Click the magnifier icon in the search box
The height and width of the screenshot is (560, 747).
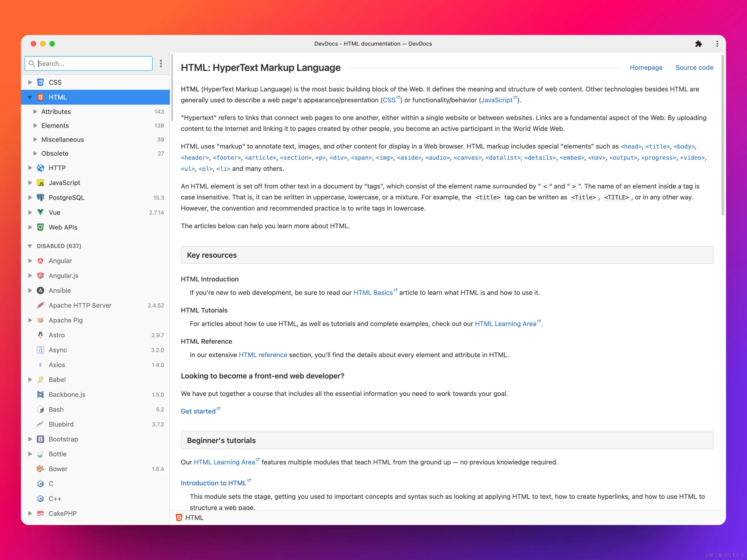32,63
